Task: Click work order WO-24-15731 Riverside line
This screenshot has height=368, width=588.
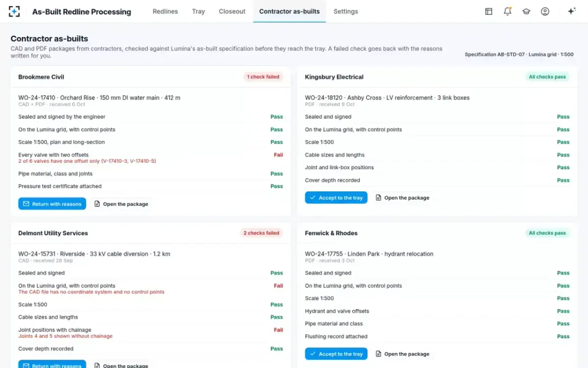Action: 95,254
